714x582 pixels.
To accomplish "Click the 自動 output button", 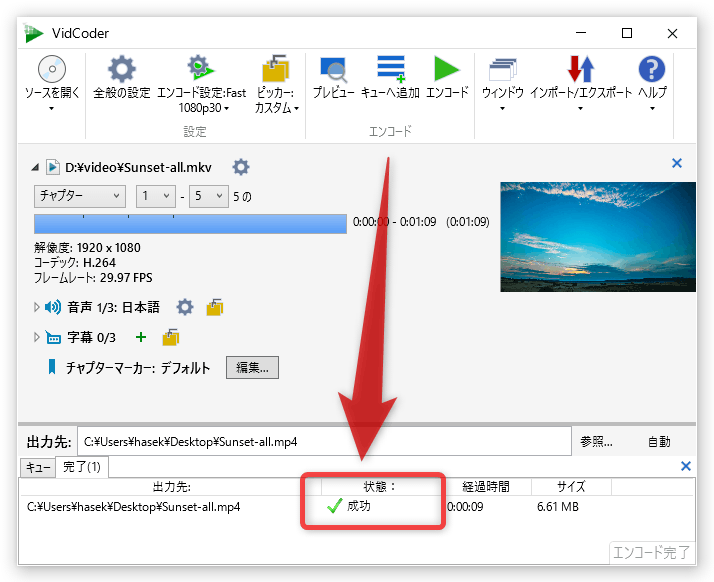I will (659, 441).
